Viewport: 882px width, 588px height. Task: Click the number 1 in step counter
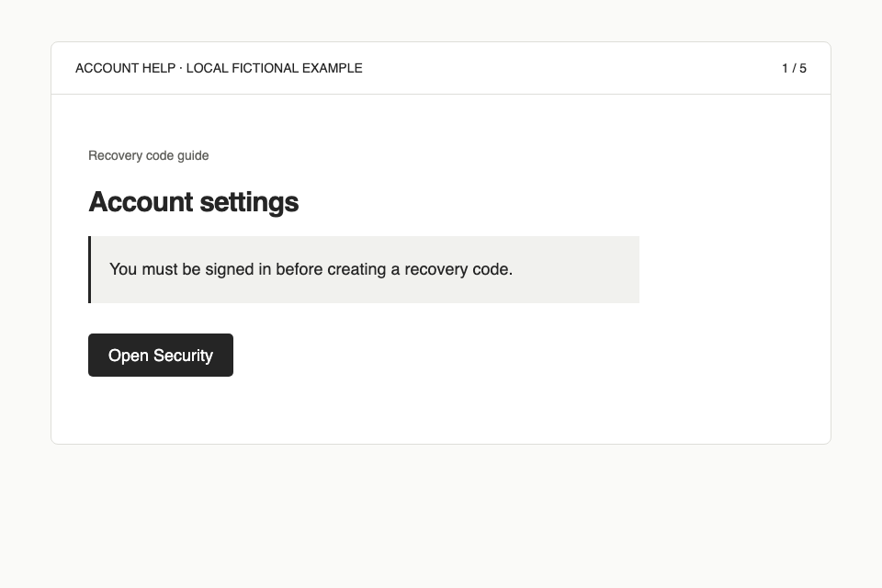[786, 68]
